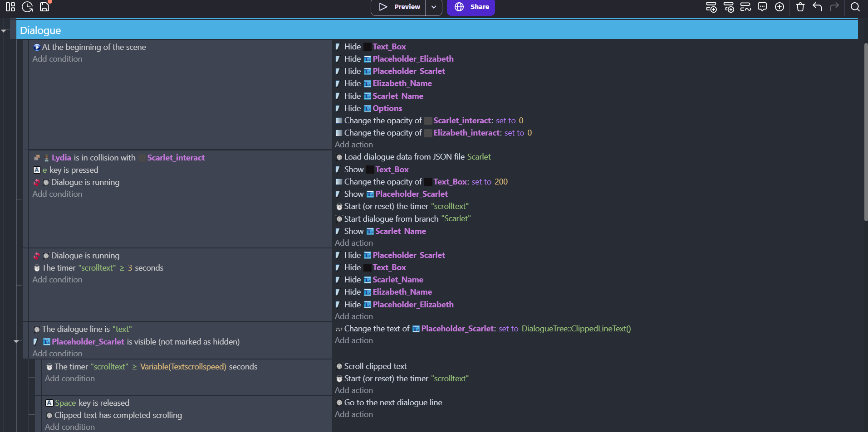The image size is (868, 432).
Task: Click the text icon before "Change the text of"
Action: pos(338,329)
